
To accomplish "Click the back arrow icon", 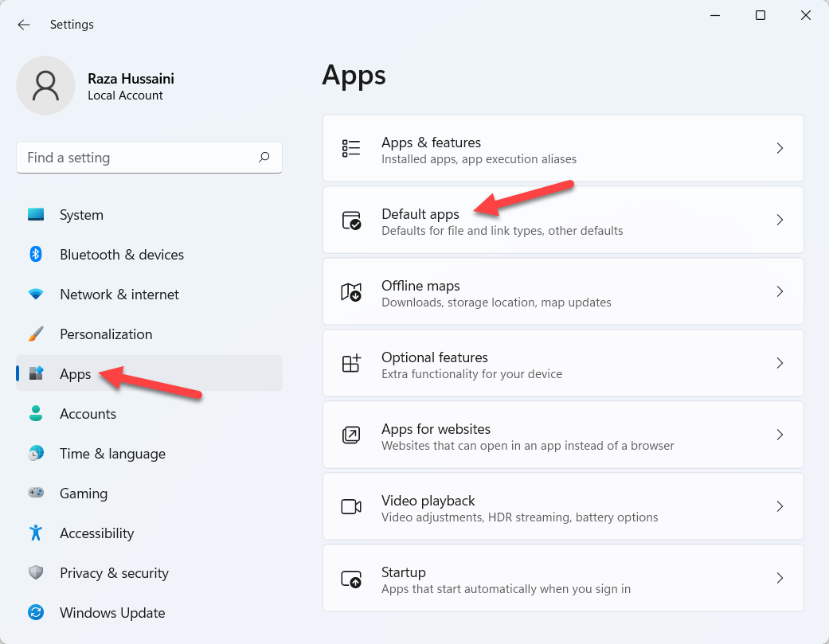I will (x=24, y=25).
